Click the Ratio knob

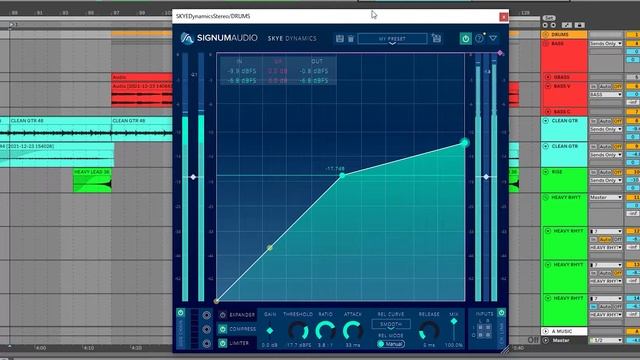click(x=325, y=331)
